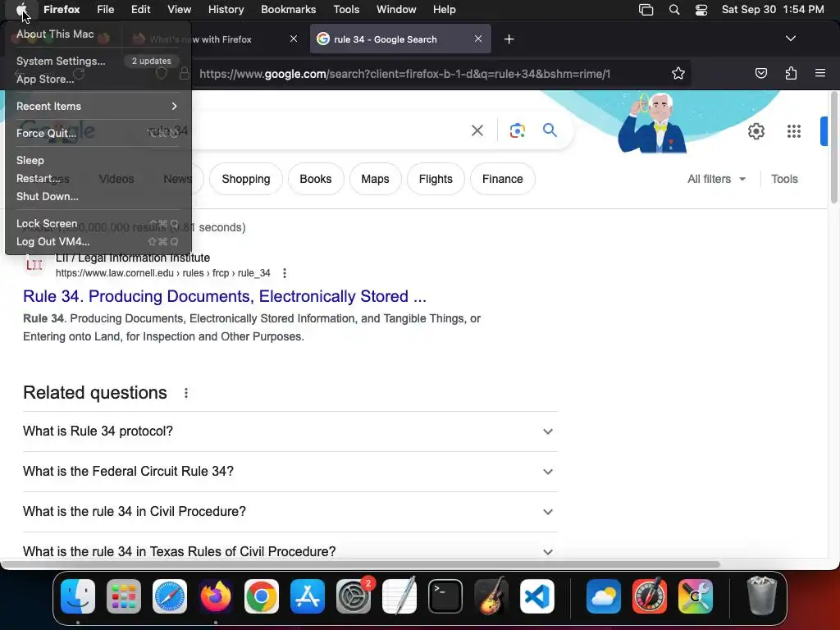This screenshot has width=840, height=630.
Task: Filter results by Finance
Action: (x=503, y=179)
